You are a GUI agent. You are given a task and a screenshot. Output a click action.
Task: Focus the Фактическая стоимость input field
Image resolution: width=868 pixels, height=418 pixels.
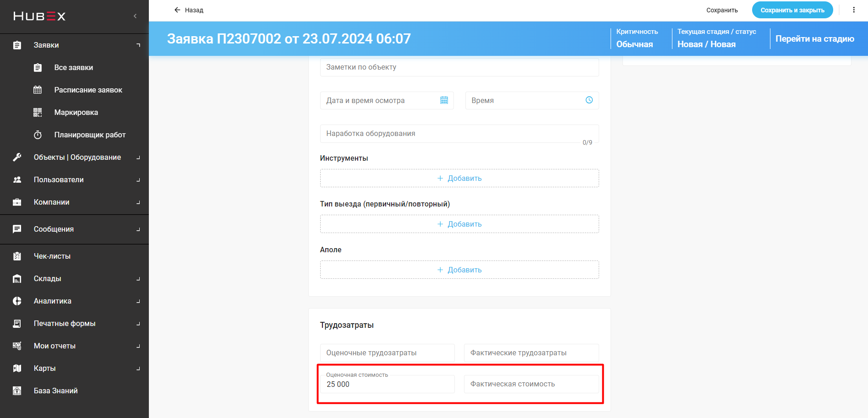tap(531, 384)
